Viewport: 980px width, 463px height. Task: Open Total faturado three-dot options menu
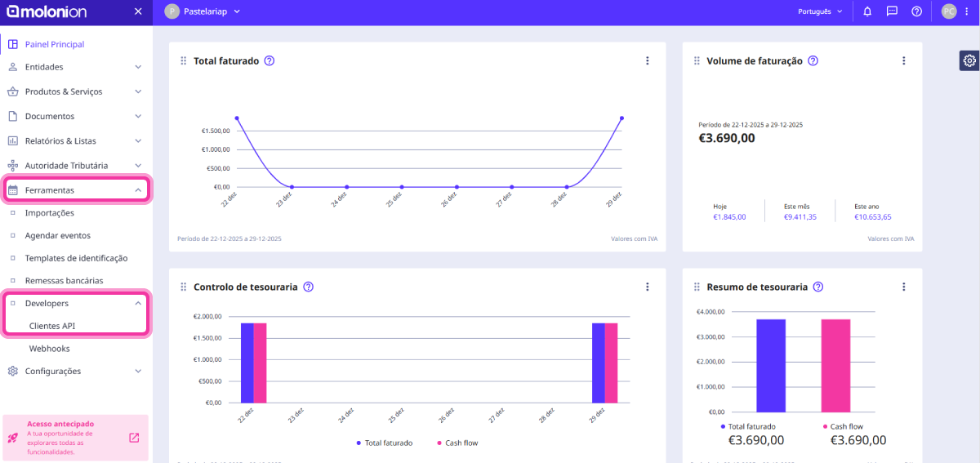pos(647,60)
